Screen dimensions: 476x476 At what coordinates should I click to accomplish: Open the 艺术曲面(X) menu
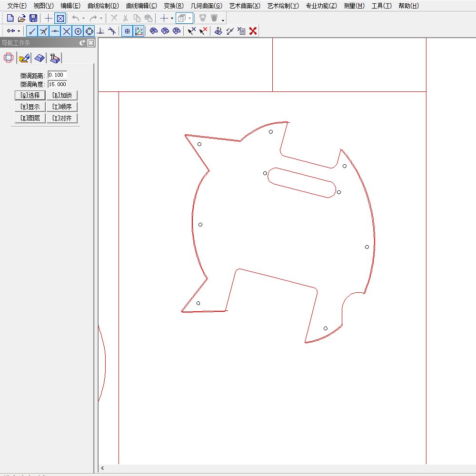tap(245, 6)
